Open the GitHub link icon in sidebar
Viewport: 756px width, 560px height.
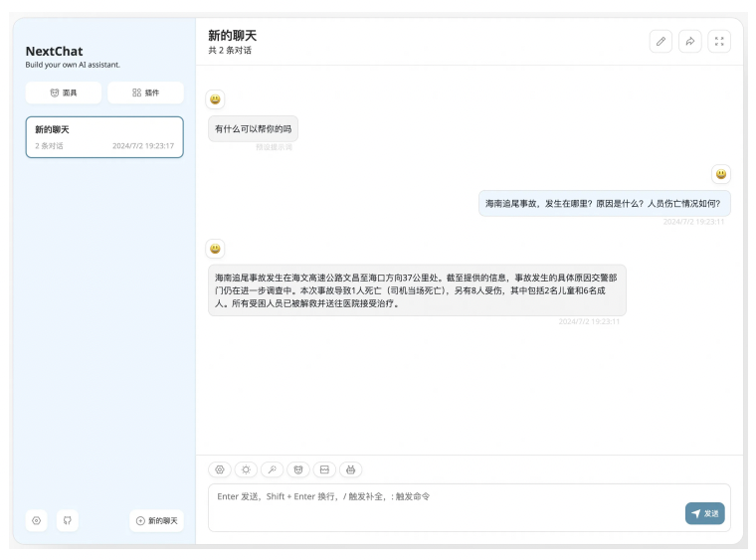(x=67, y=520)
